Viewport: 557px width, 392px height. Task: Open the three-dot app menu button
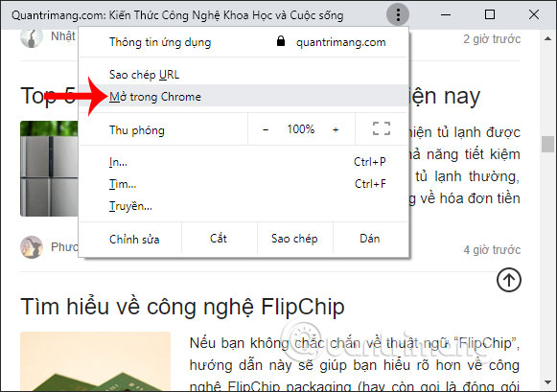pos(398,15)
